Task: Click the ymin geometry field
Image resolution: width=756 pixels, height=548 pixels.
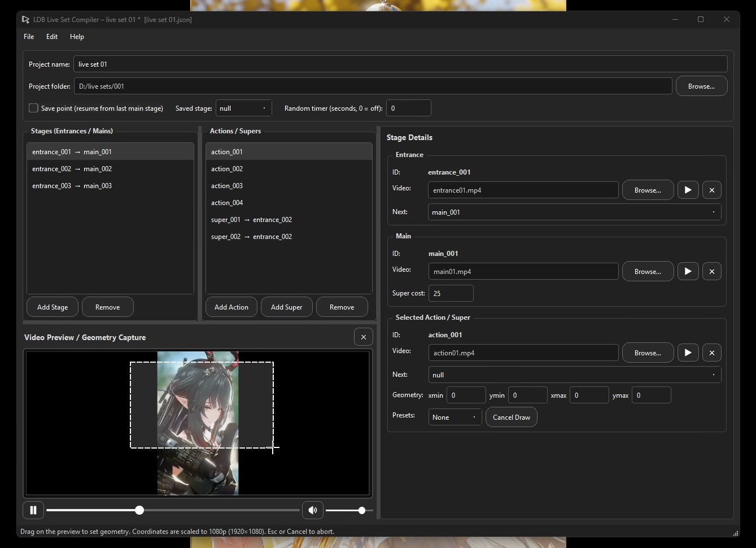Action: pyautogui.click(x=527, y=395)
